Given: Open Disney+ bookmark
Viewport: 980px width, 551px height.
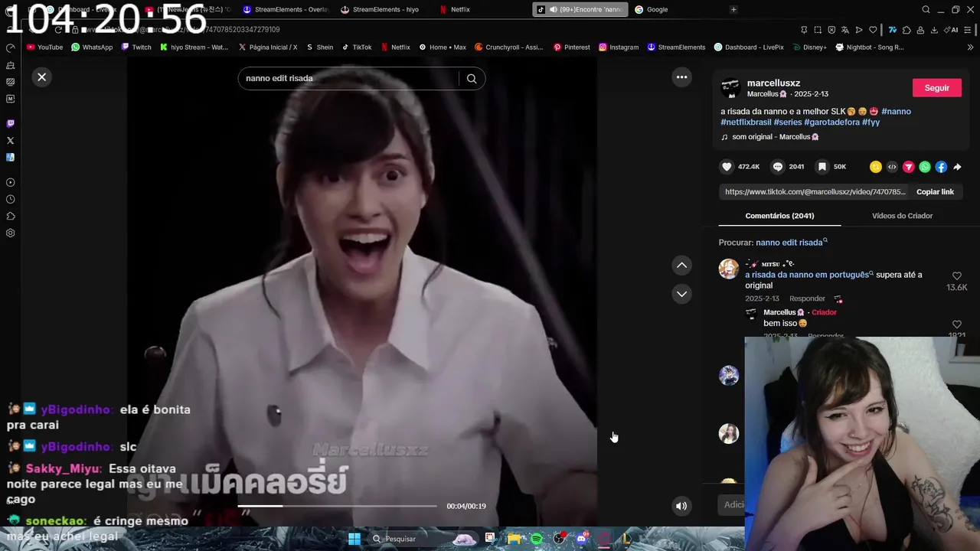Looking at the screenshot, I should [x=809, y=47].
